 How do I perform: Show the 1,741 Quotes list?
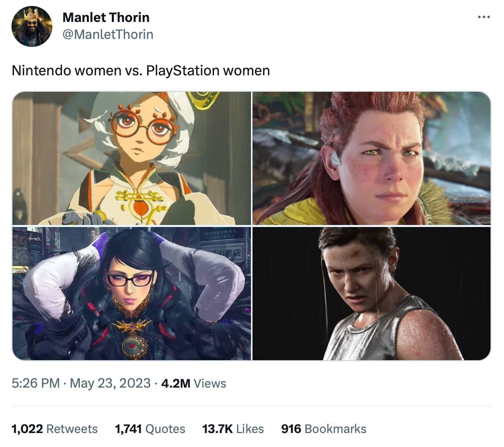click(x=150, y=429)
